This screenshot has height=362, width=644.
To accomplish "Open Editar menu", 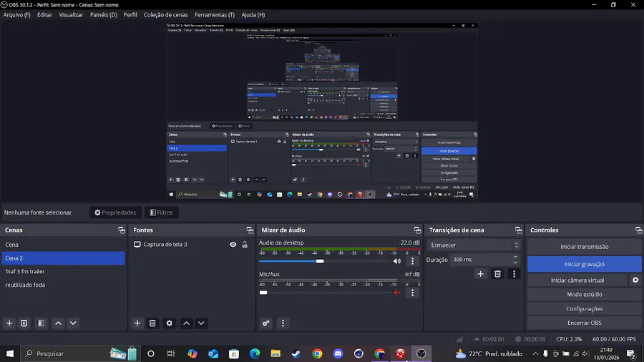I will (x=44, y=15).
